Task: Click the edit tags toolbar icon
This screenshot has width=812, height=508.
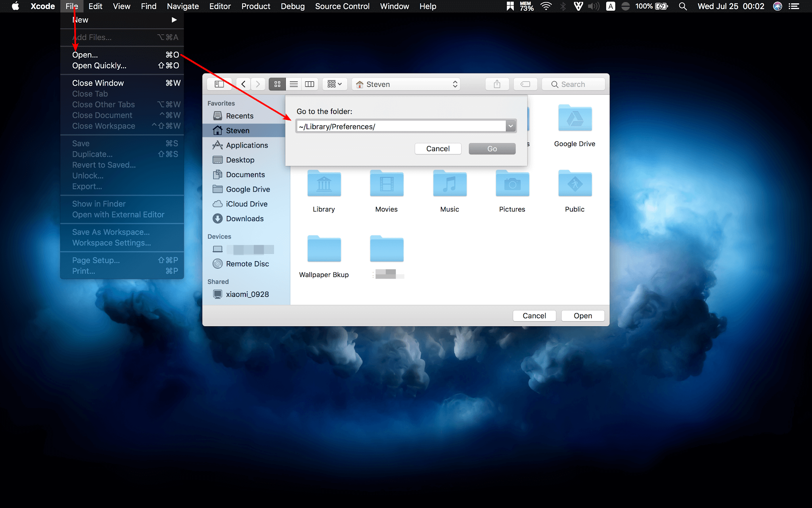Action: point(525,84)
